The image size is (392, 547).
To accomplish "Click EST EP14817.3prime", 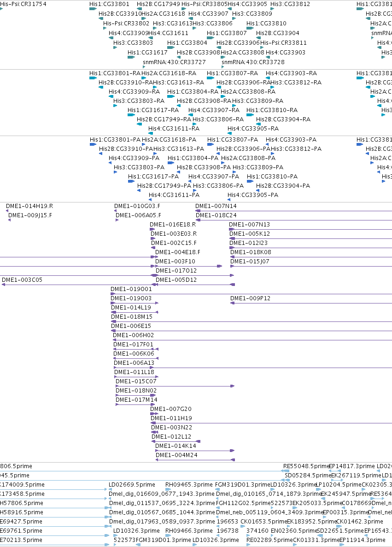I will click(352, 466).
